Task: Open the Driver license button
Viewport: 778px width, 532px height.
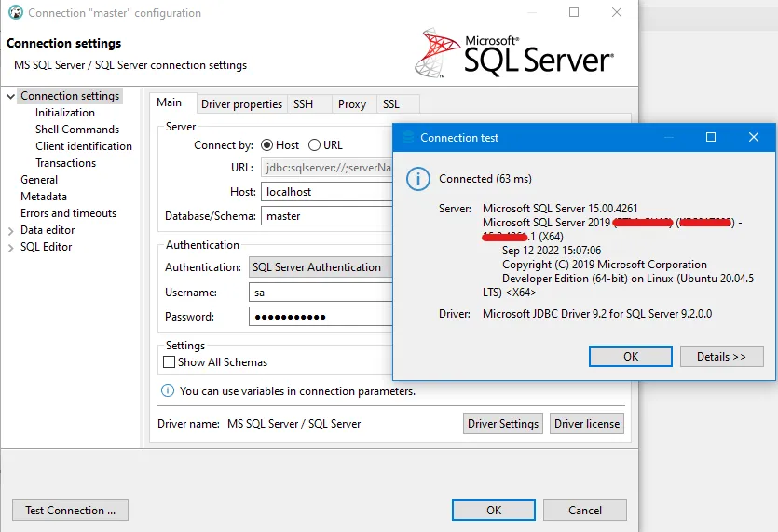Action: tap(587, 423)
